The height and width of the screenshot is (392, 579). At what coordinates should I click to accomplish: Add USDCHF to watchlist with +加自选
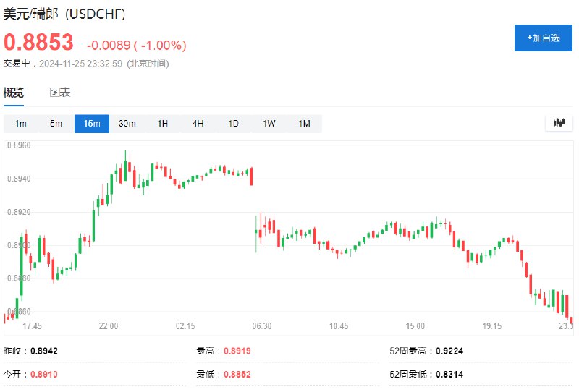pos(544,38)
